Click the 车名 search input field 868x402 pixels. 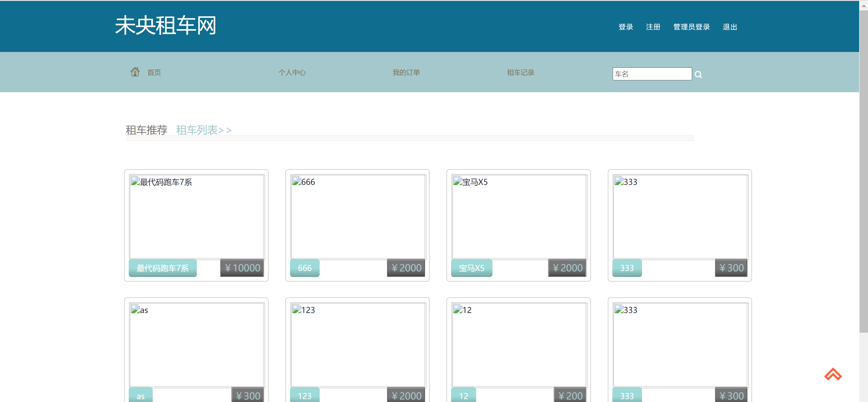(652, 74)
